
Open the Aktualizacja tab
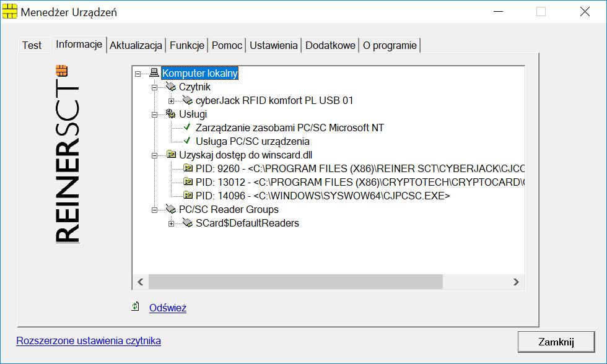tap(136, 45)
